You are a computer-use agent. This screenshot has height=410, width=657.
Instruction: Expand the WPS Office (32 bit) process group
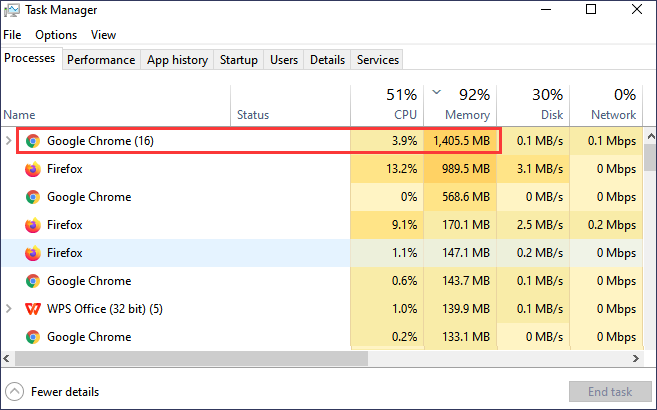coord(10,309)
